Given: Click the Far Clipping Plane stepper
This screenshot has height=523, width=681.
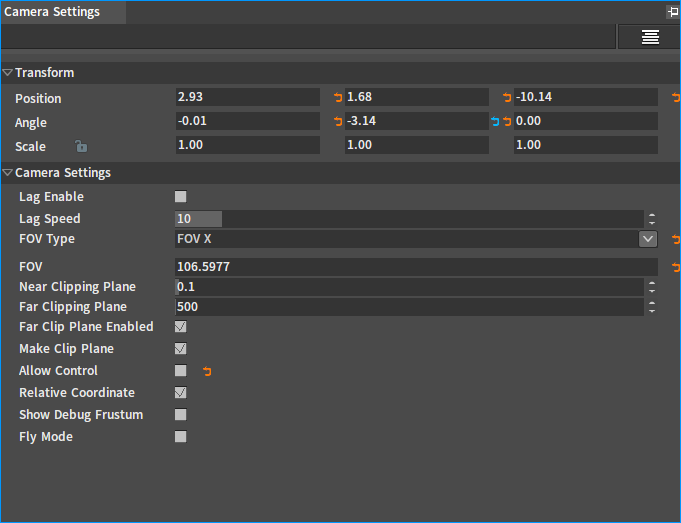Looking at the screenshot, I should [652, 307].
